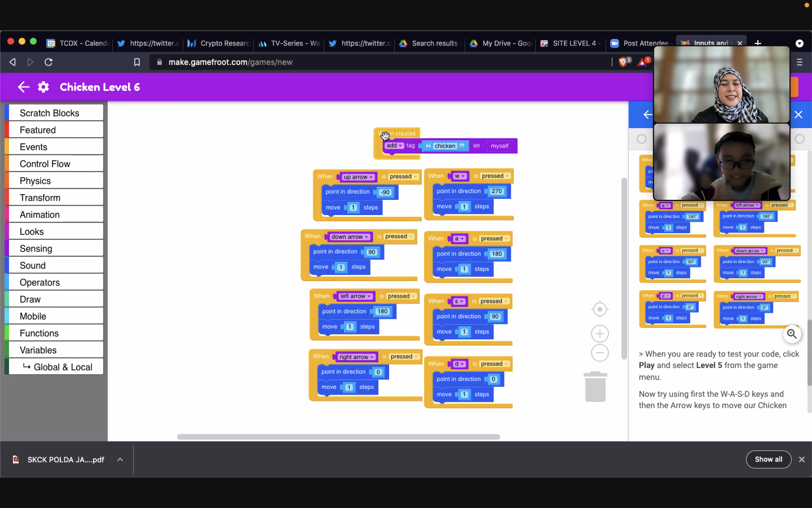This screenshot has height=508, width=812.
Task: Open the a key dropdown
Action: (459, 238)
